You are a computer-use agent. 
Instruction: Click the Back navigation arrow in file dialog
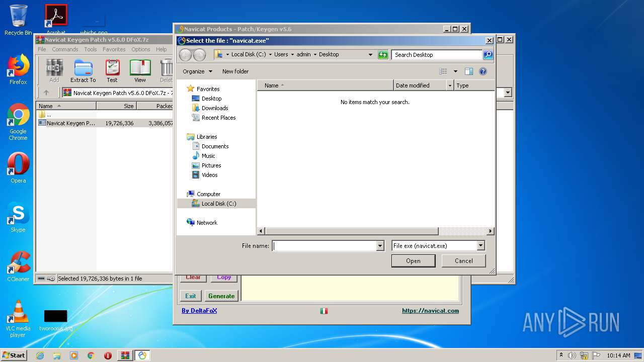click(x=186, y=55)
